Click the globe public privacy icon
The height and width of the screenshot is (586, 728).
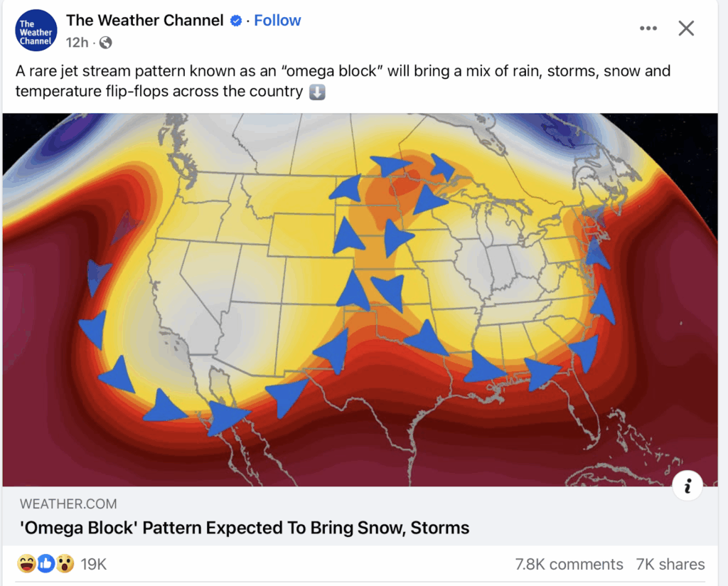tap(106, 43)
